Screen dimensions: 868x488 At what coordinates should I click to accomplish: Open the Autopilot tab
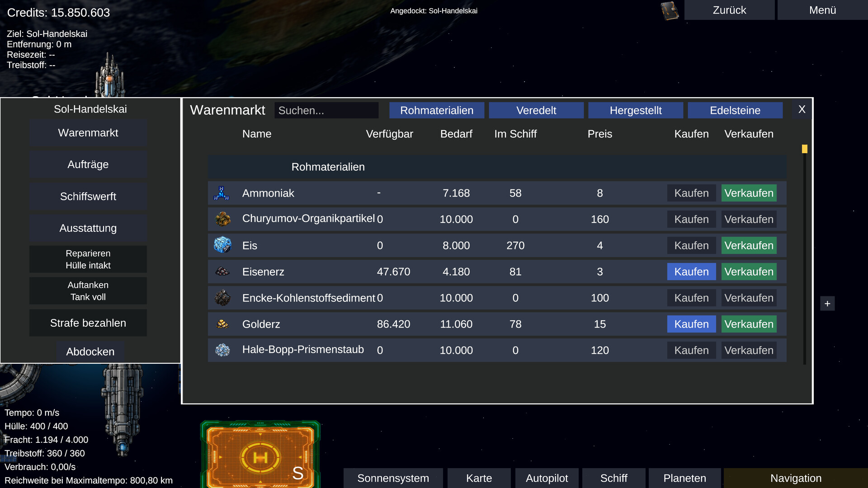pyautogui.click(x=547, y=478)
